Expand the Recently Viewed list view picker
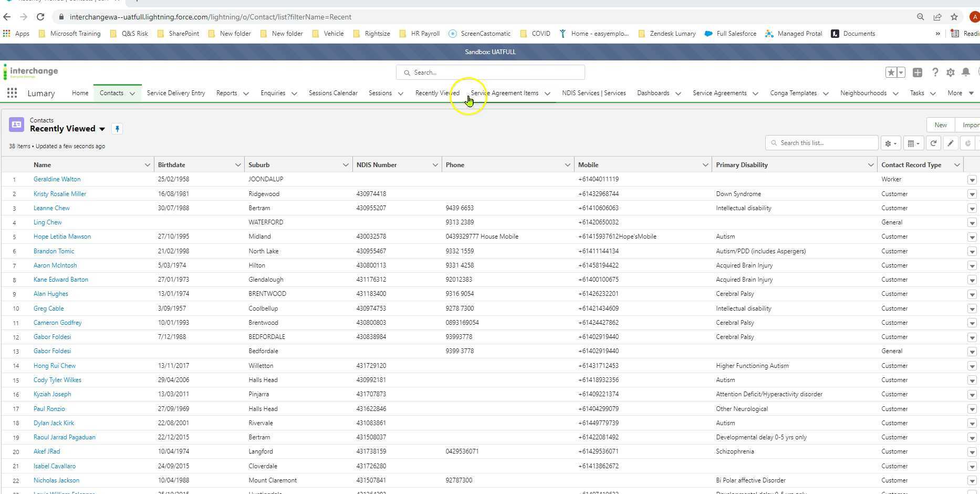 [x=102, y=129]
